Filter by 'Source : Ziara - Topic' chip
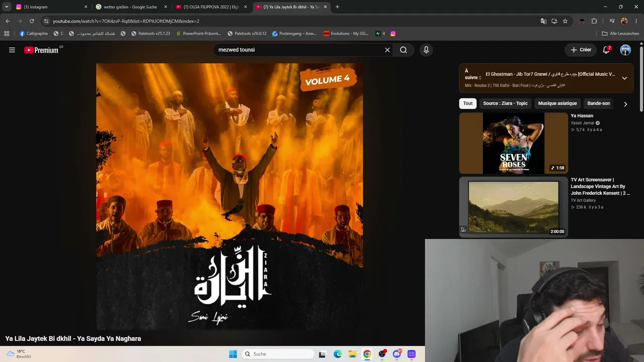644x362 pixels. [505, 104]
